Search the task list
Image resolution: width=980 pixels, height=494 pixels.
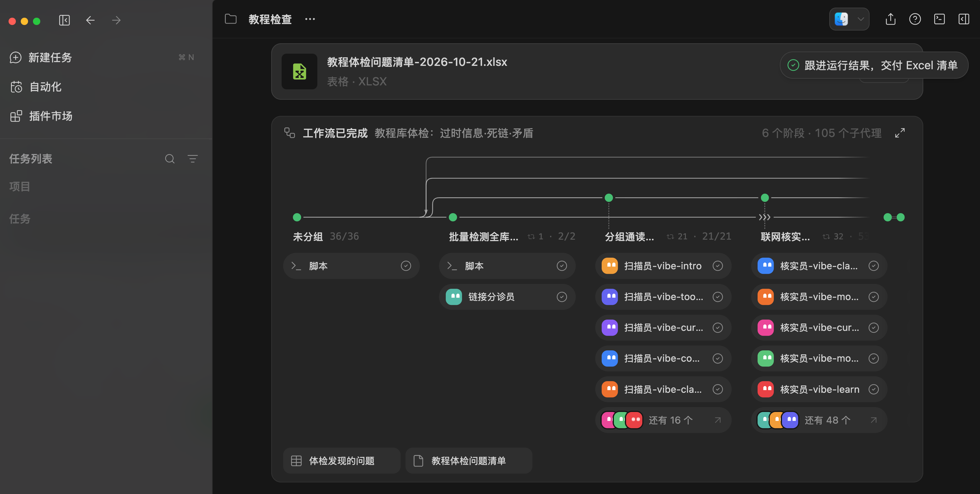[170, 159]
